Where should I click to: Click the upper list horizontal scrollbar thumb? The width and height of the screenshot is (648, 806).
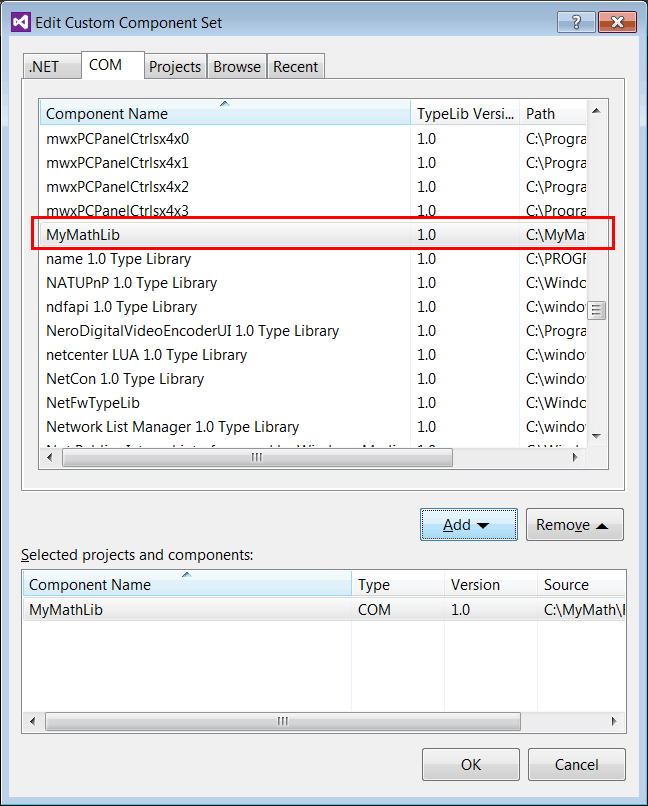coord(257,457)
